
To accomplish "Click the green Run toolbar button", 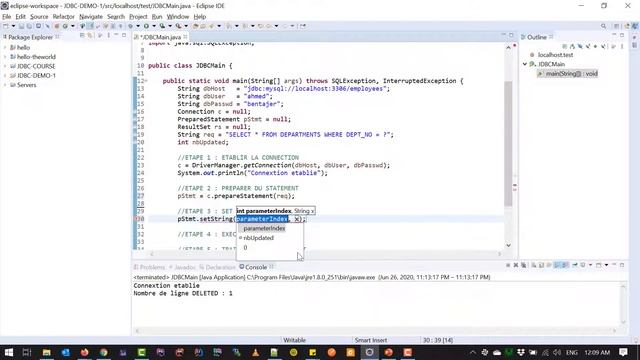I will click(146, 26).
